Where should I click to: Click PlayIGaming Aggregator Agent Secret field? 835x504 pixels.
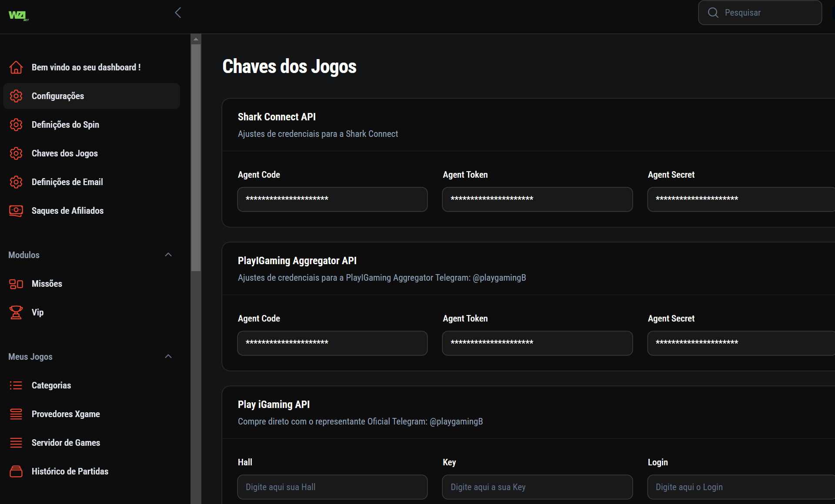pyautogui.click(x=741, y=343)
